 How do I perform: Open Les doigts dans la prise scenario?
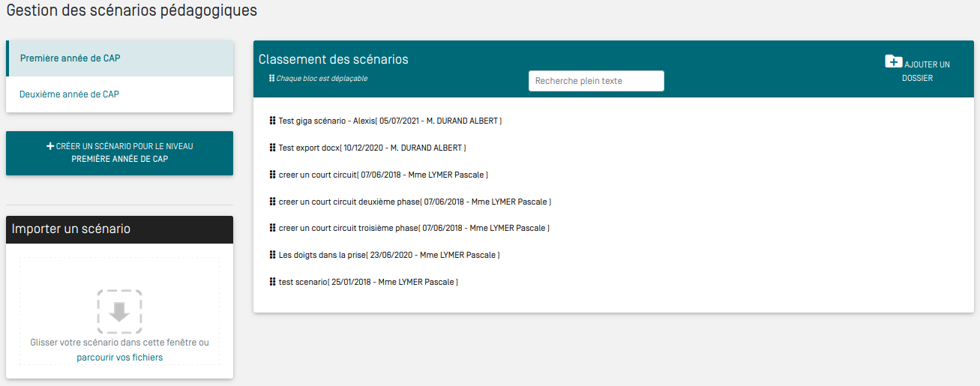(x=322, y=255)
